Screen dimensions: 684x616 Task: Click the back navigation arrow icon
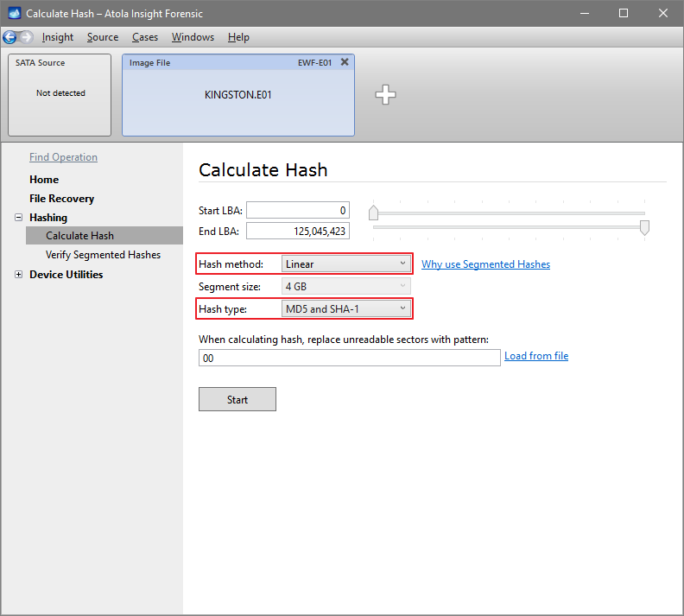coord(10,37)
